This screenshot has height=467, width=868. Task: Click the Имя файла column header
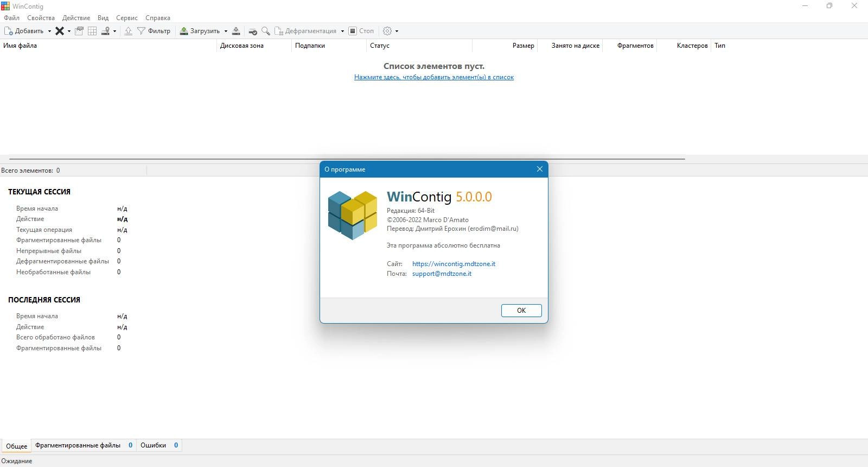(x=108, y=46)
